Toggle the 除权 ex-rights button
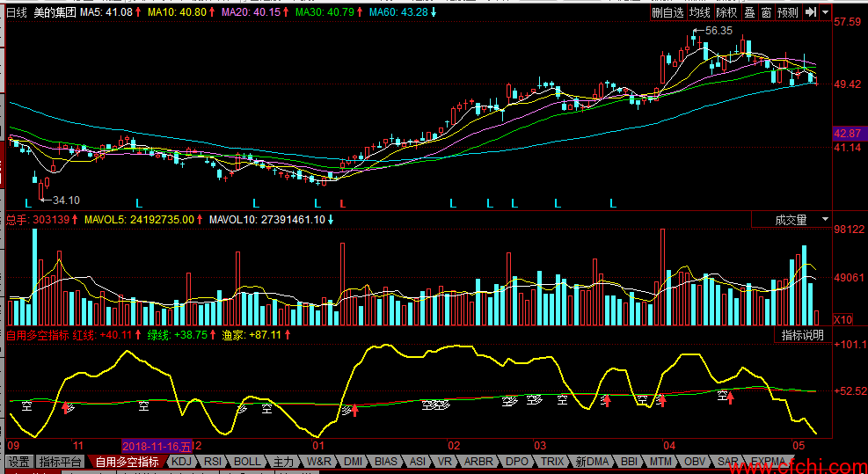The height and width of the screenshot is (474, 868). (x=726, y=12)
